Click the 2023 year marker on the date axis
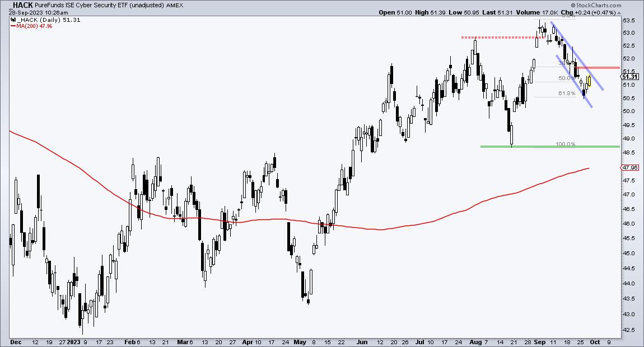 [74, 341]
